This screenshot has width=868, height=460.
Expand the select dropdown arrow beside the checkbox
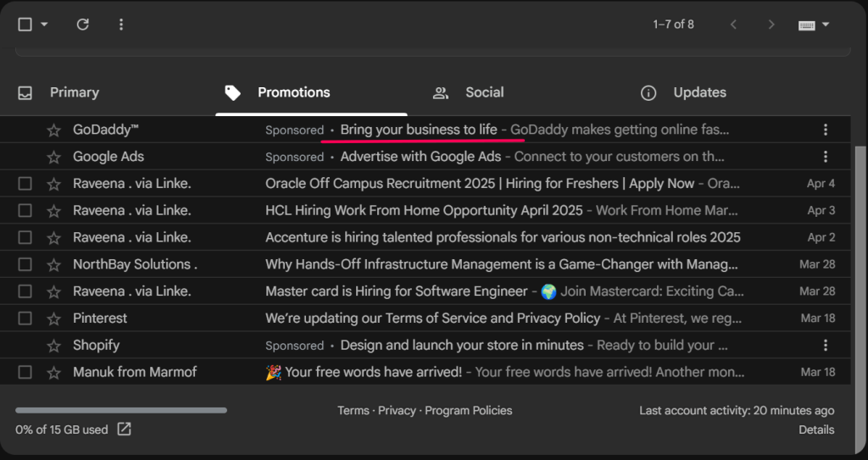coord(44,25)
